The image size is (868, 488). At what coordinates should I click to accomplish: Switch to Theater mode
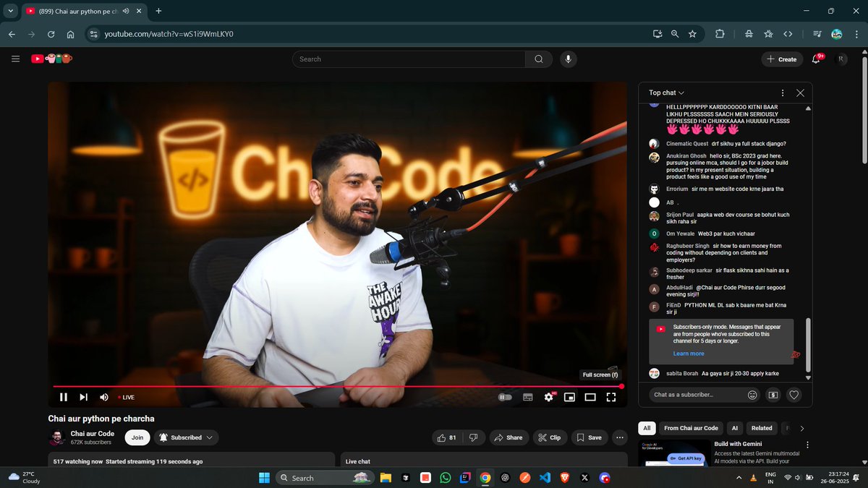590,397
